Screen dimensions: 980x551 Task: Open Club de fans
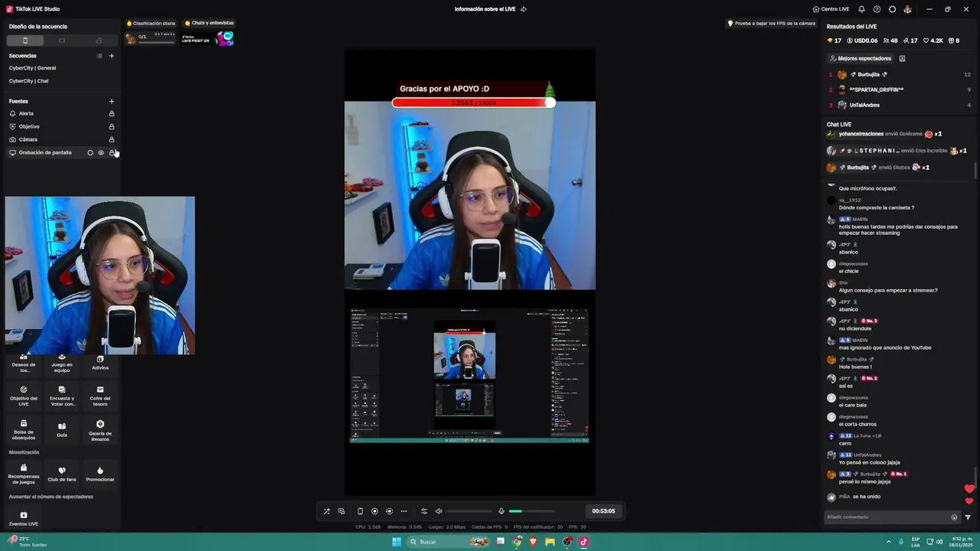click(62, 474)
